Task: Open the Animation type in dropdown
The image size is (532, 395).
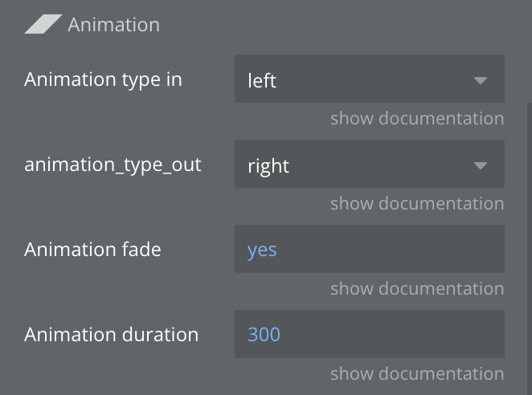Action: (x=369, y=79)
